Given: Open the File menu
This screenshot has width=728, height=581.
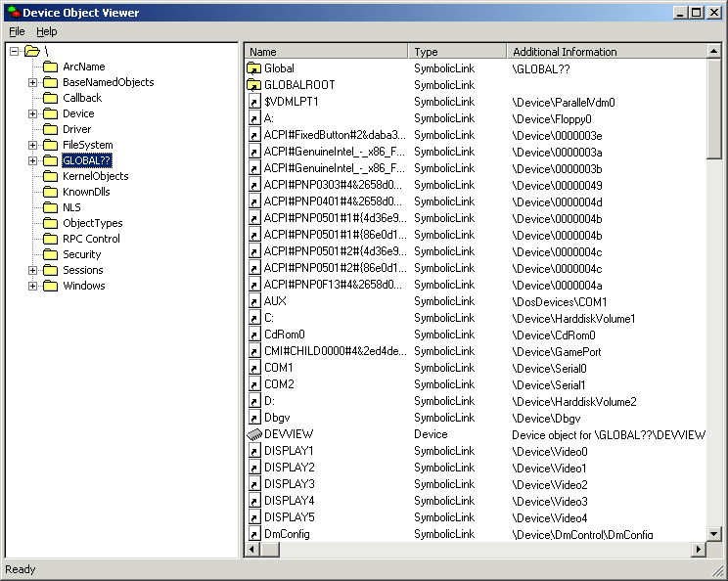Looking at the screenshot, I should (17, 31).
